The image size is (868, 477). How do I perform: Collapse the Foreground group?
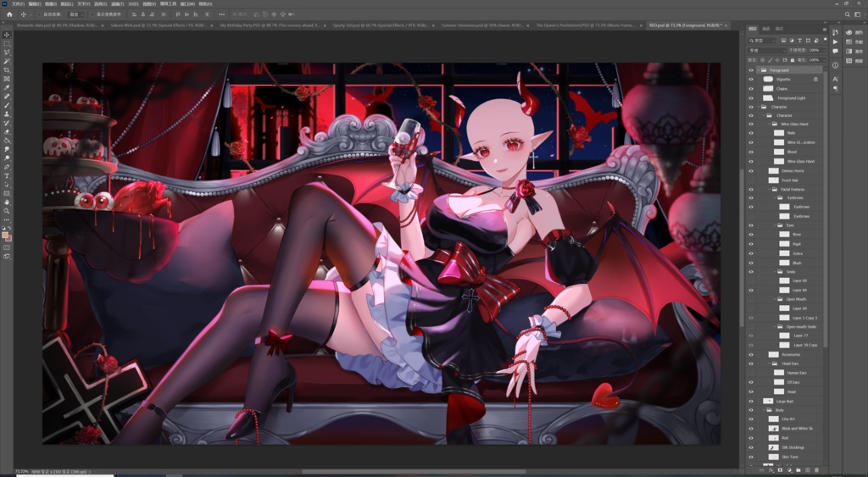tap(758, 70)
